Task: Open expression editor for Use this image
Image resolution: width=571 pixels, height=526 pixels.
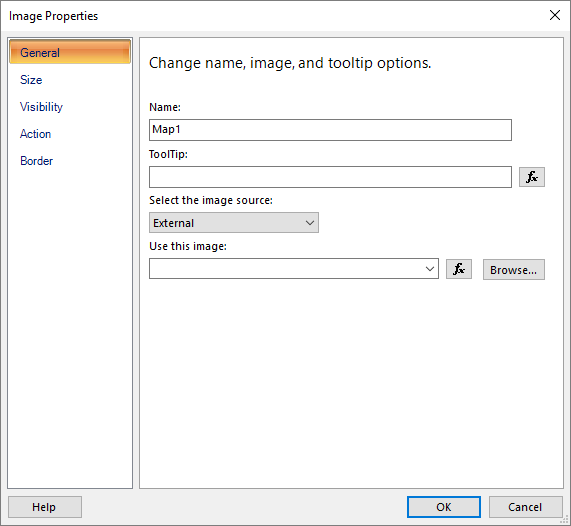Action: click(x=459, y=269)
